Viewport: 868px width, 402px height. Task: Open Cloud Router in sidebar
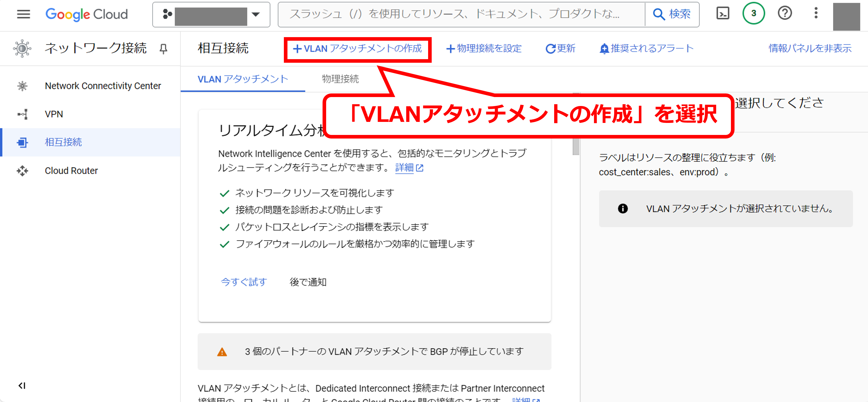[71, 171]
